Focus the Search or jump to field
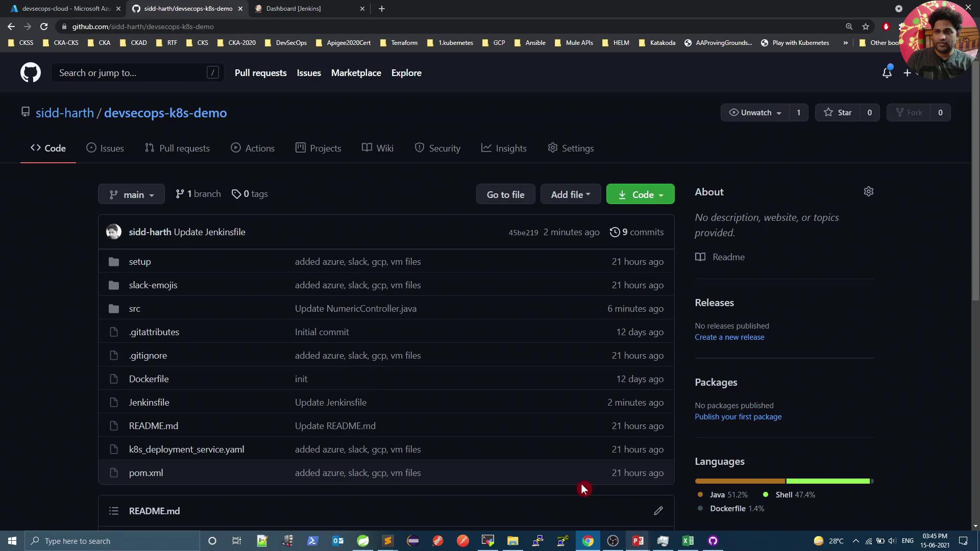The height and width of the screenshot is (551, 980). 130,73
